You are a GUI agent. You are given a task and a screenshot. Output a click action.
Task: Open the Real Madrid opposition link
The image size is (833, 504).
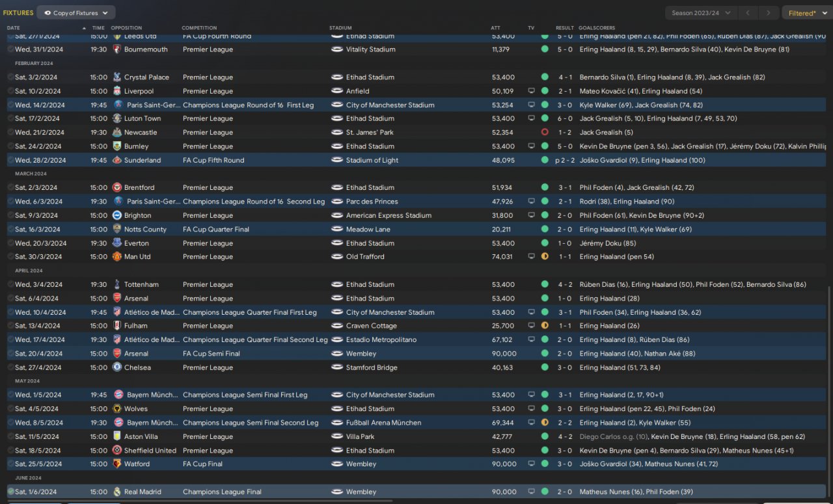[x=143, y=492]
